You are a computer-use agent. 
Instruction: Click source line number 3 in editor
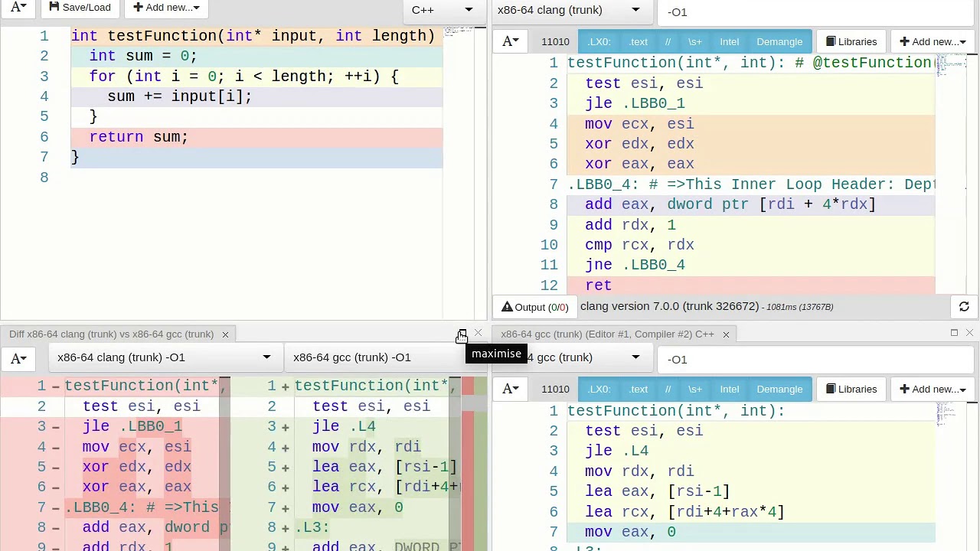(44, 77)
